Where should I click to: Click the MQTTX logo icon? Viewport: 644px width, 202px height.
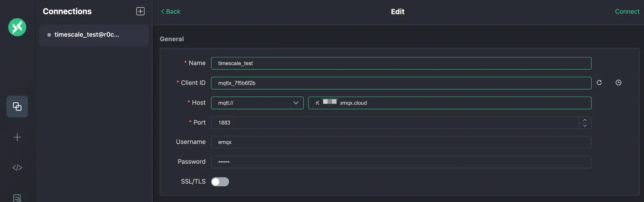point(17,27)
